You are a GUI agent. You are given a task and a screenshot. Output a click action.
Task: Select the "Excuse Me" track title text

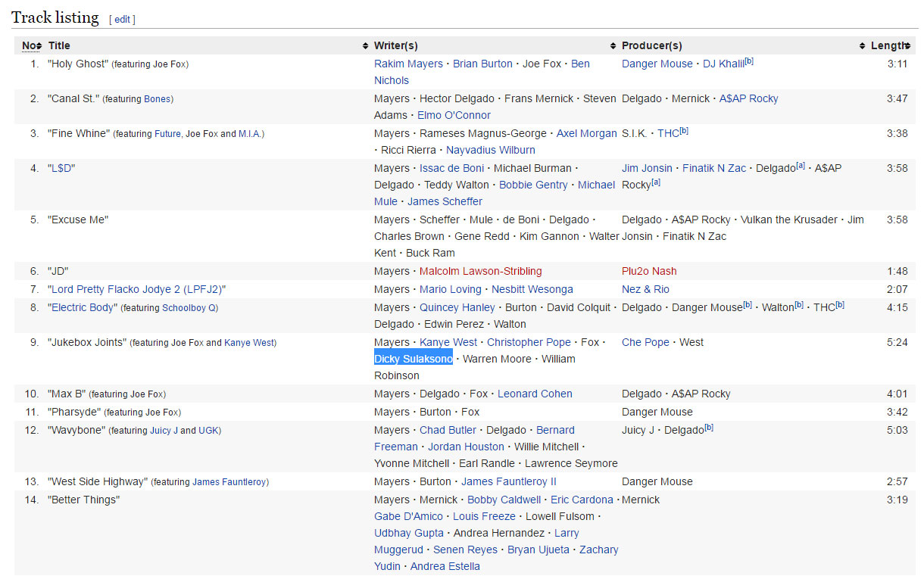click(x=78, y=220)
